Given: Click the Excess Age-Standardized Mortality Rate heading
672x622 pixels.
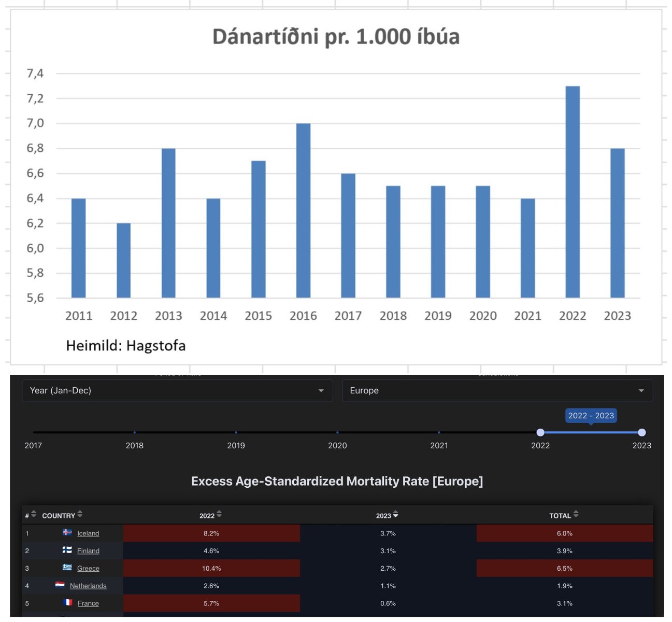Looking at the screenshot, I should [x=337, y=482].
